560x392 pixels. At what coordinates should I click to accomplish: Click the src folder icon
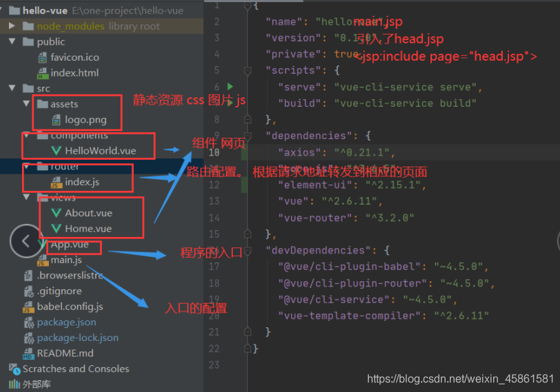28,88
